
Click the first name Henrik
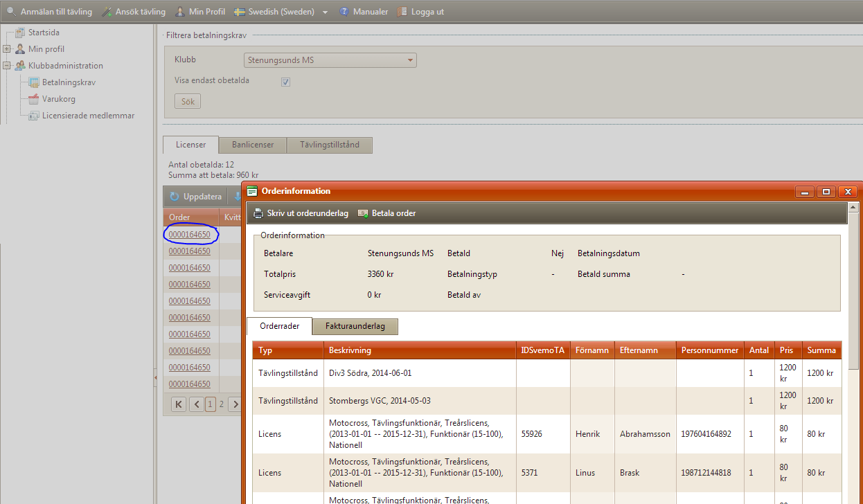[588, 434]
